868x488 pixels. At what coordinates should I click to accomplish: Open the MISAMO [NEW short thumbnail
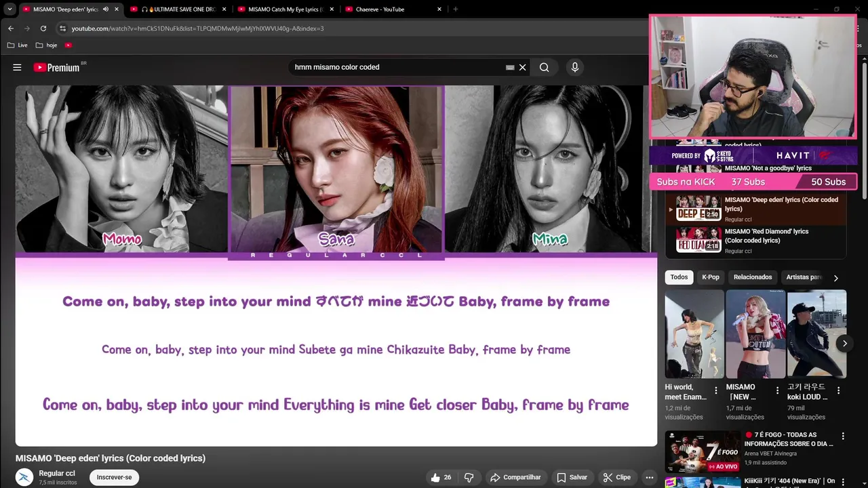755,334
